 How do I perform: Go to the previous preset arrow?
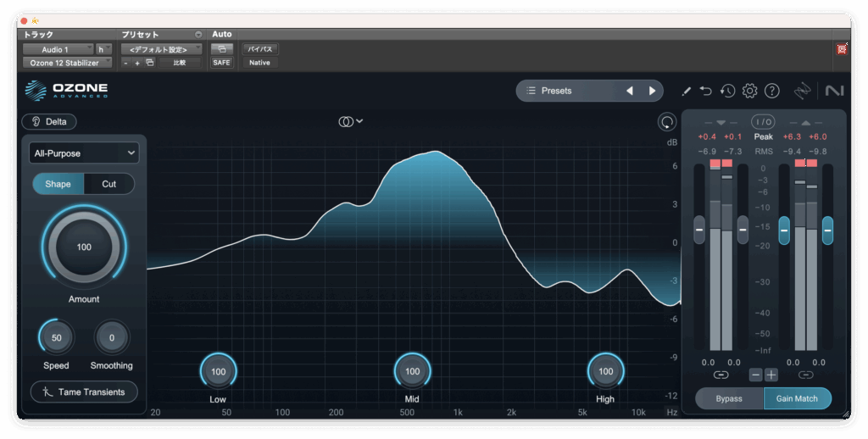(629, 91)
